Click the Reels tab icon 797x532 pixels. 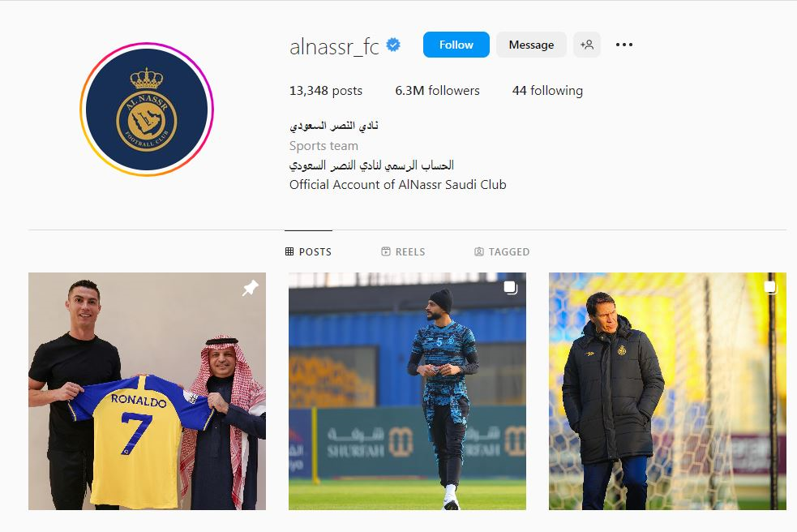point(386,251)
